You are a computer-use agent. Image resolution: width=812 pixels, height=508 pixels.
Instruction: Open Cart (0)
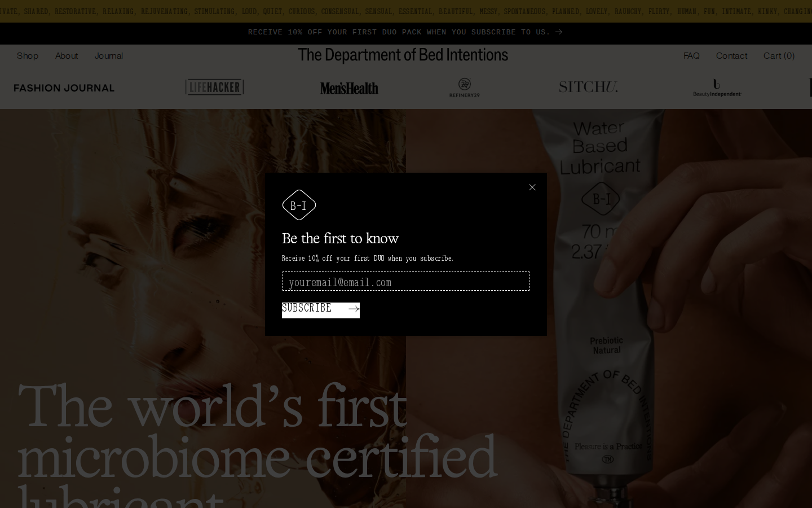779,55
